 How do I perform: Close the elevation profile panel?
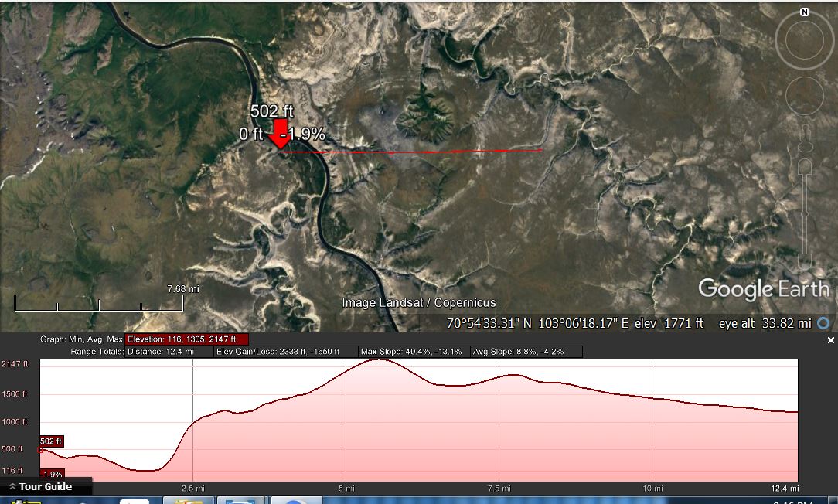pos(831,340)
